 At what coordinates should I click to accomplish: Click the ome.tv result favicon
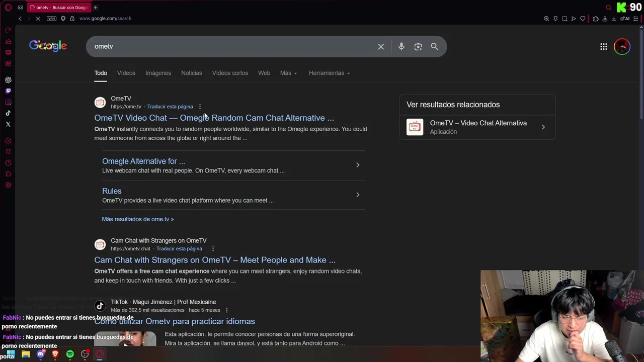(x=100, y=103)
